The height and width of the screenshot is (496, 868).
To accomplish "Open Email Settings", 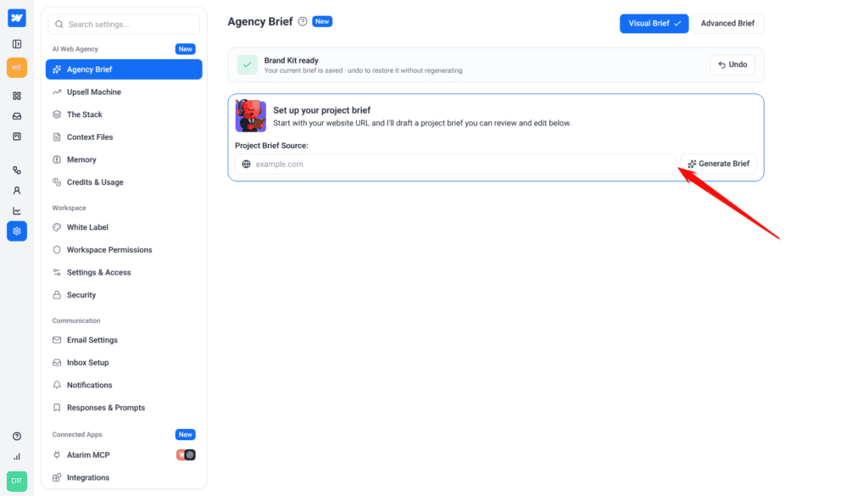I will point(124,340).
